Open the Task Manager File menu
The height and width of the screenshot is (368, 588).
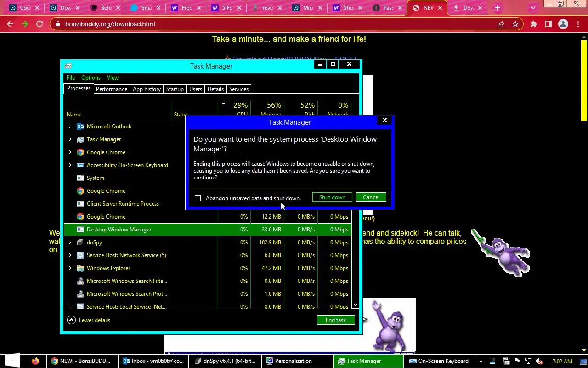tap(71, 78)
